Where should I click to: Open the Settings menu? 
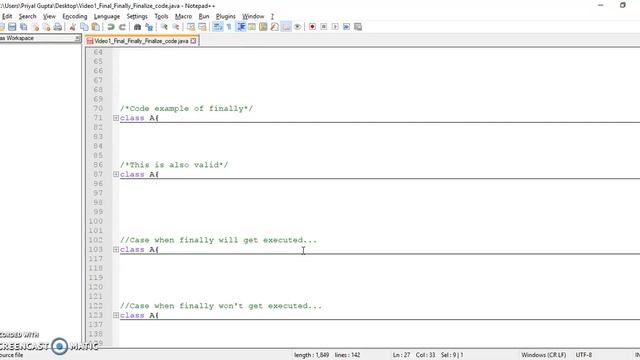click(137, 16)
